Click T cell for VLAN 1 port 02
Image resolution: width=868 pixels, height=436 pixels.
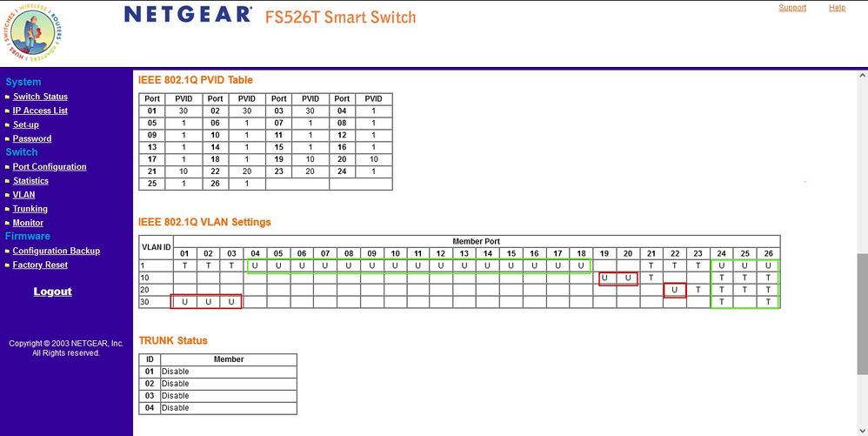pyautogui.click(x=208, y=266)
